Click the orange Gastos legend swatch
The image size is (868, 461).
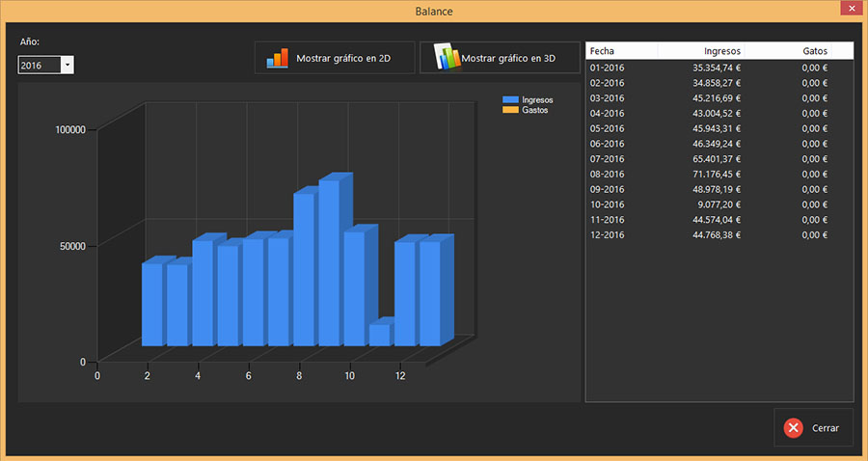coord(510,110)
